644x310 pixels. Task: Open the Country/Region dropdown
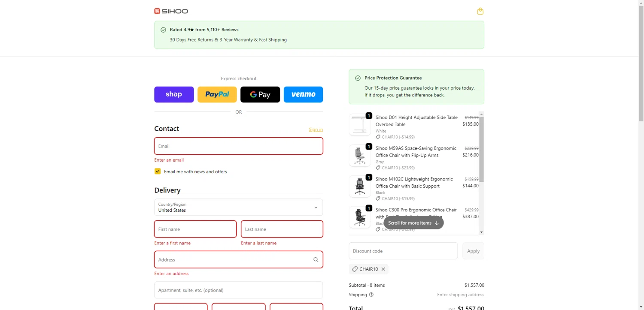(x=238, y=207)
